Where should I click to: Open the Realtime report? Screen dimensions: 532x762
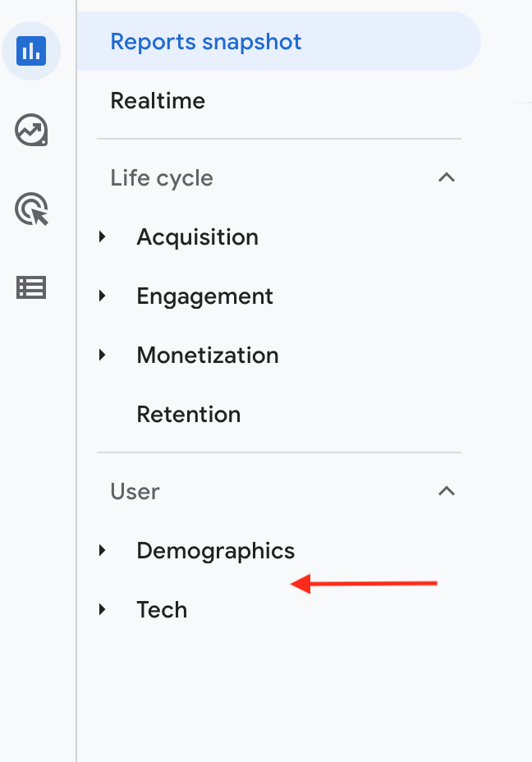[158, 100]
